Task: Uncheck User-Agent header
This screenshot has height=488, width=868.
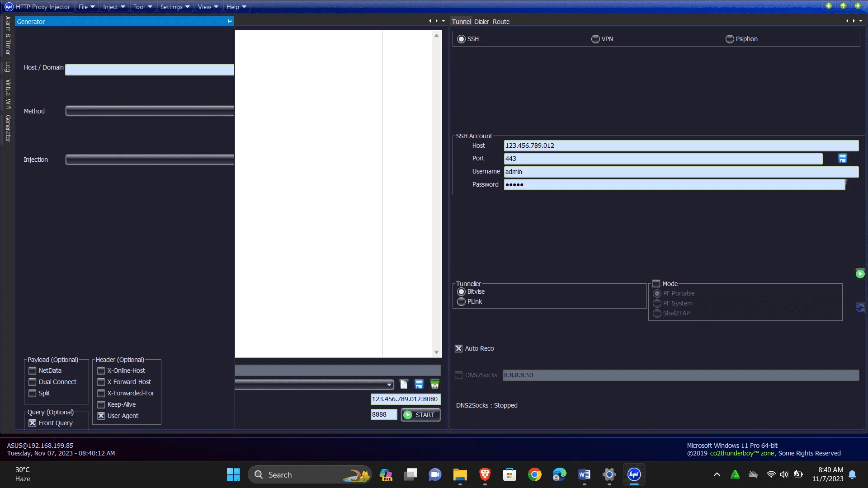Action: (x=101, y=416)
